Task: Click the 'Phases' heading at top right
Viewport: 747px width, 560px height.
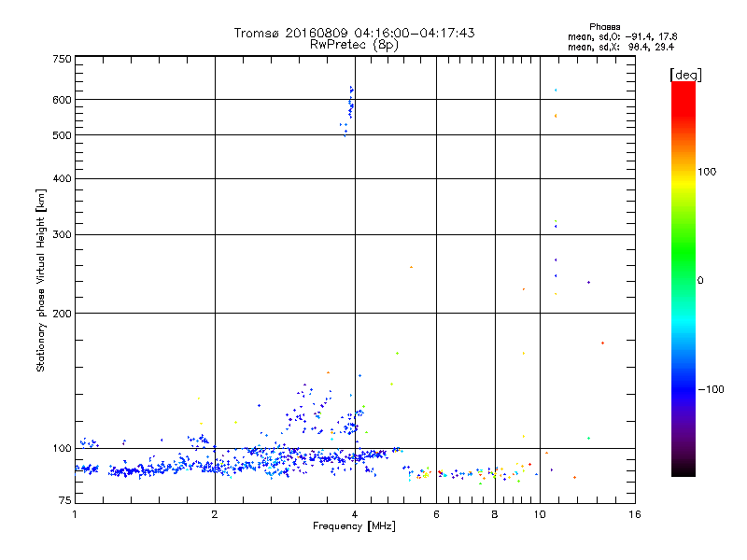Action: pyautogui.click(x=604, y=27)
